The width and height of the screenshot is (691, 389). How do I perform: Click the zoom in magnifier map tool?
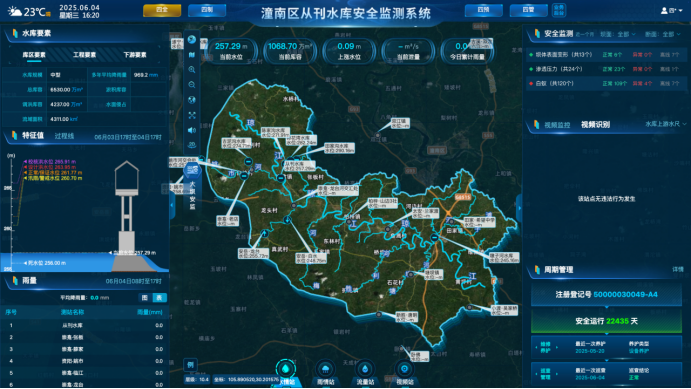click(192, 69)
